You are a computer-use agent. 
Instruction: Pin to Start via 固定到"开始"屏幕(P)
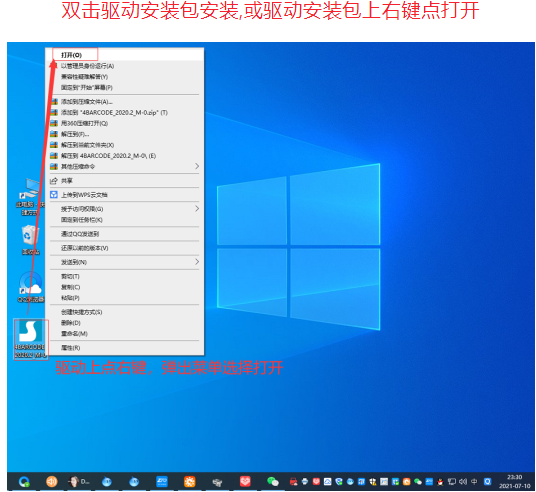coord(125,88)
